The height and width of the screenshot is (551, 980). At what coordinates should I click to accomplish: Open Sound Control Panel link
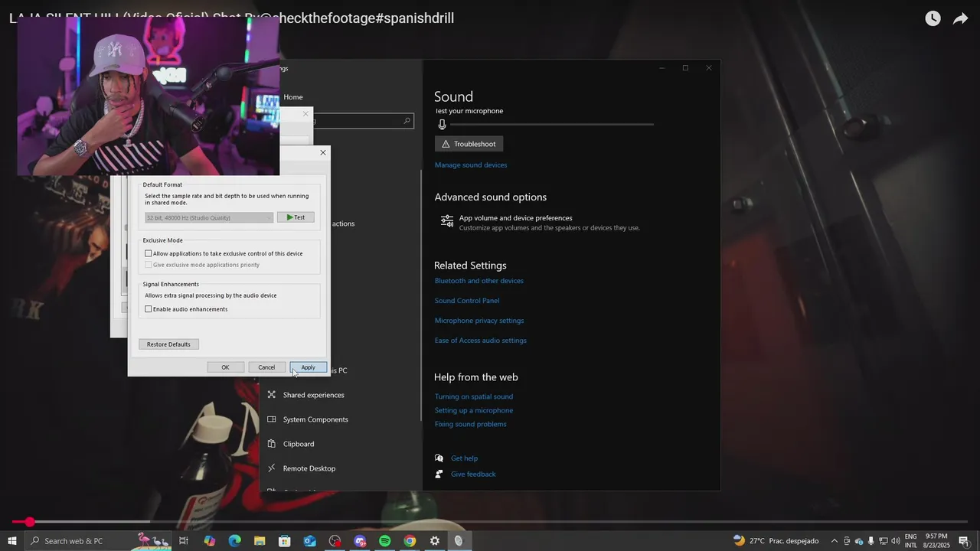(x=467, y=301)
